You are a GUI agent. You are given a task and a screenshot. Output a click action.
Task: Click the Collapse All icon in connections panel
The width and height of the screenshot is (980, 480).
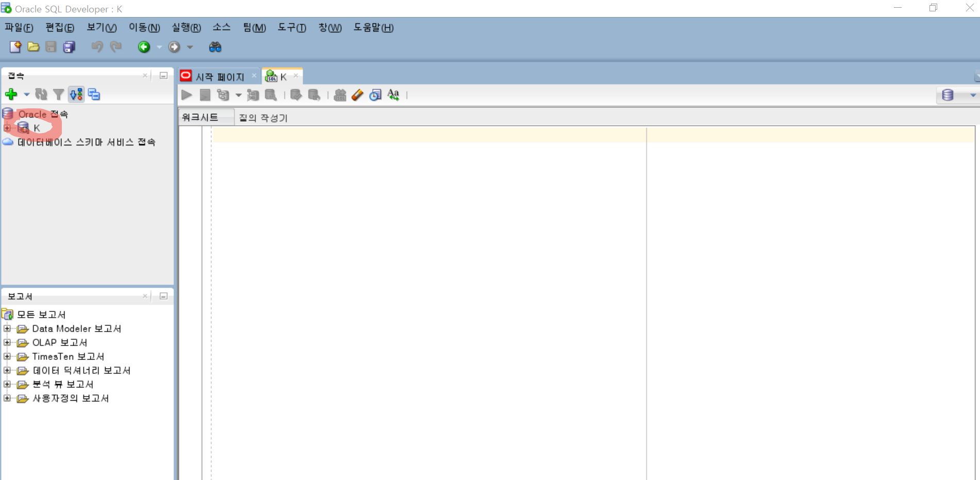94,94
